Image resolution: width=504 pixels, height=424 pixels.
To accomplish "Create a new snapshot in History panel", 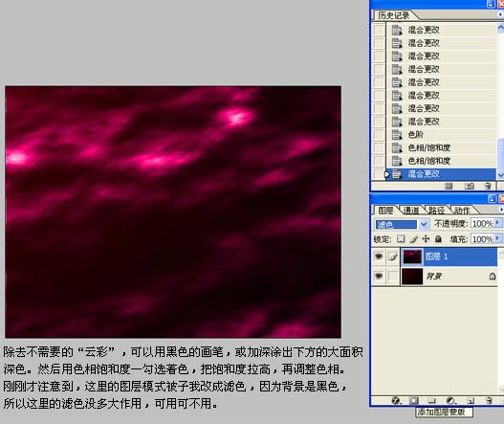I will coord(470,186).
